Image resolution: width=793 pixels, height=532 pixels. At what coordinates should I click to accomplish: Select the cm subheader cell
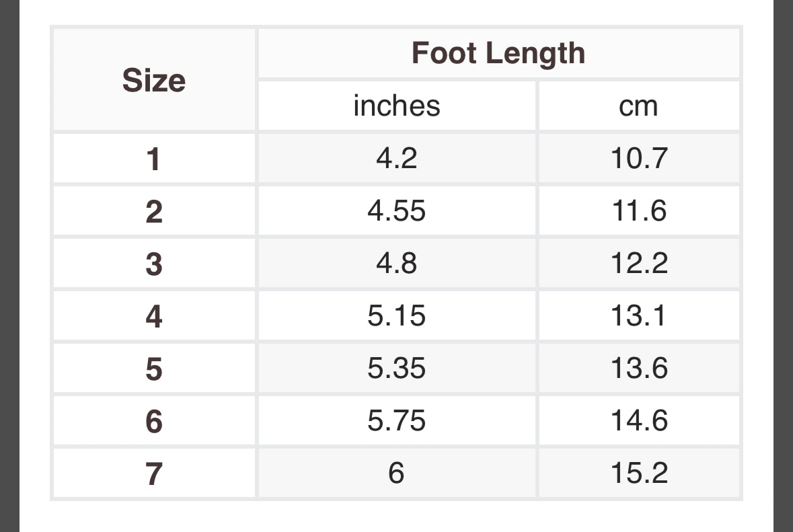click(638, 106)
